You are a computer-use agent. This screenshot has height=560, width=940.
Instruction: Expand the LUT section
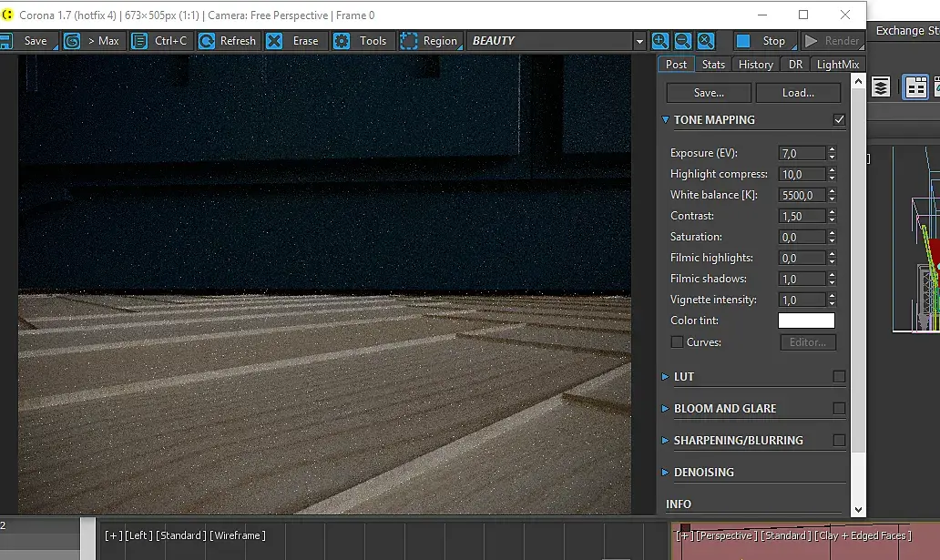click(x=665, y=377)
